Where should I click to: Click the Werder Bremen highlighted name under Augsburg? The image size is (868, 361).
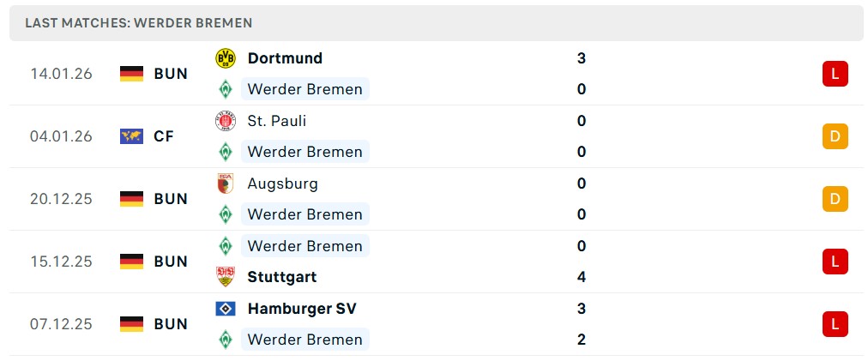(x=304, y=214)
